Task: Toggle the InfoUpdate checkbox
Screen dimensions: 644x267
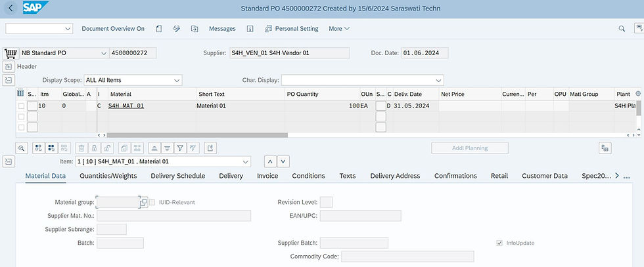Action: [499, 243]
